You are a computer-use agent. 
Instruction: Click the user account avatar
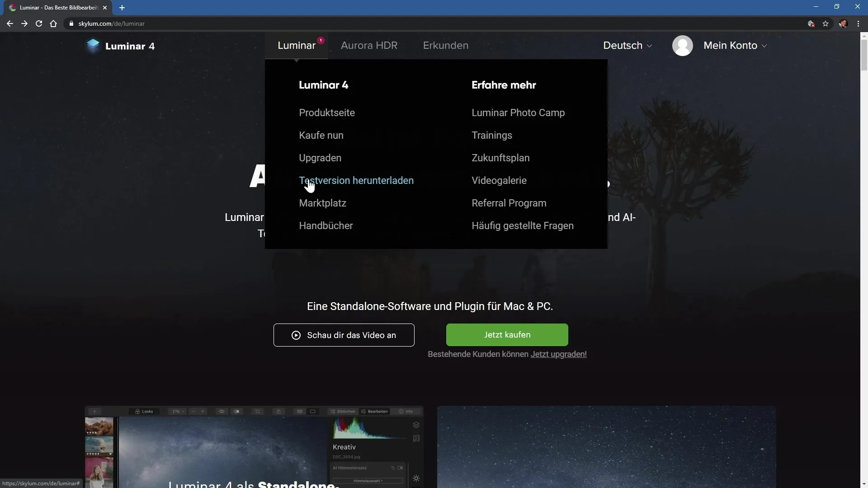click(682, 46)
